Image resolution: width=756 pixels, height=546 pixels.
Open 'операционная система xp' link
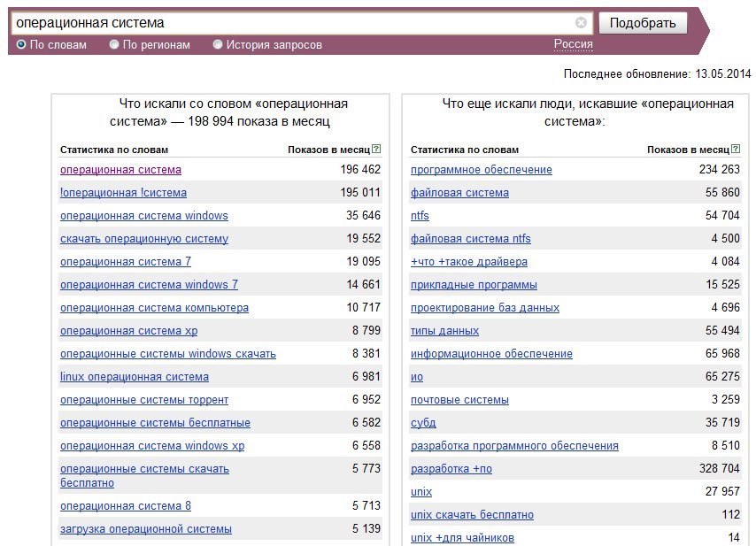point(128,331)
